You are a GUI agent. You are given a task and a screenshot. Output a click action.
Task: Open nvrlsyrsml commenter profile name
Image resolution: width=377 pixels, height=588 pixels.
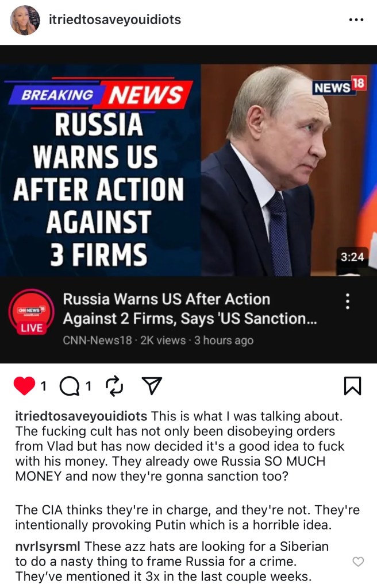pos(48,547)
